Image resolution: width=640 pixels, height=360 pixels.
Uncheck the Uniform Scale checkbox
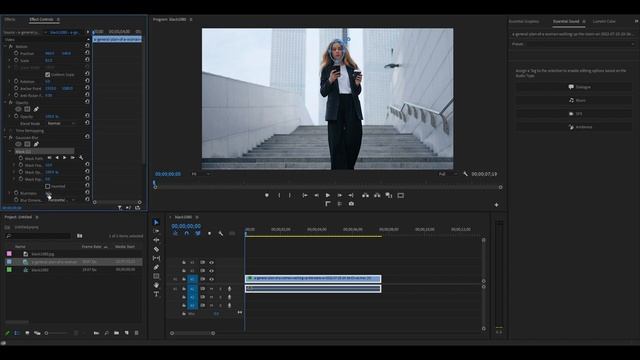48,74
